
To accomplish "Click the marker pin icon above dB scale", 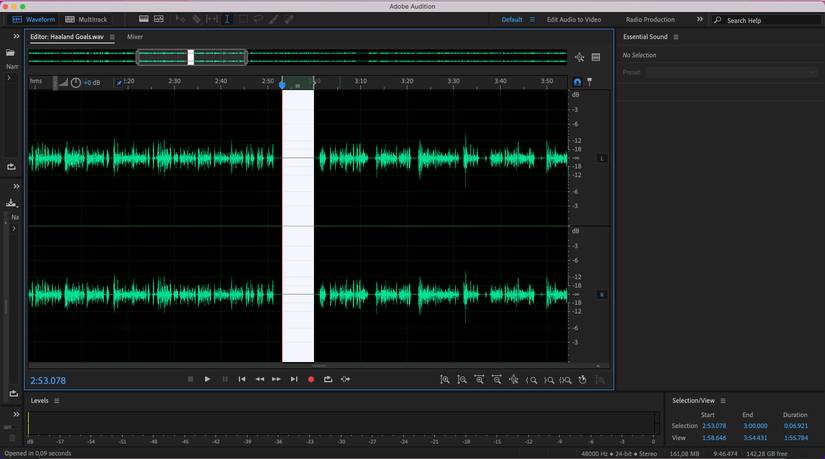I will coord(589,82).
